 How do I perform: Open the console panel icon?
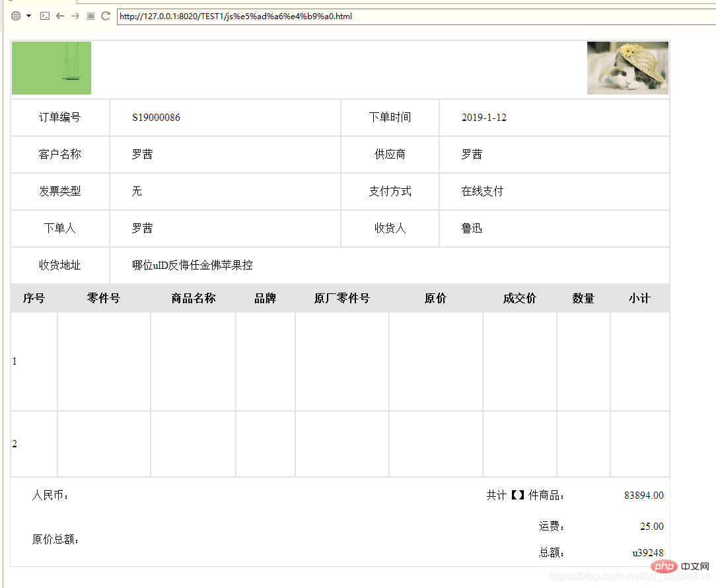click(45, 16)
